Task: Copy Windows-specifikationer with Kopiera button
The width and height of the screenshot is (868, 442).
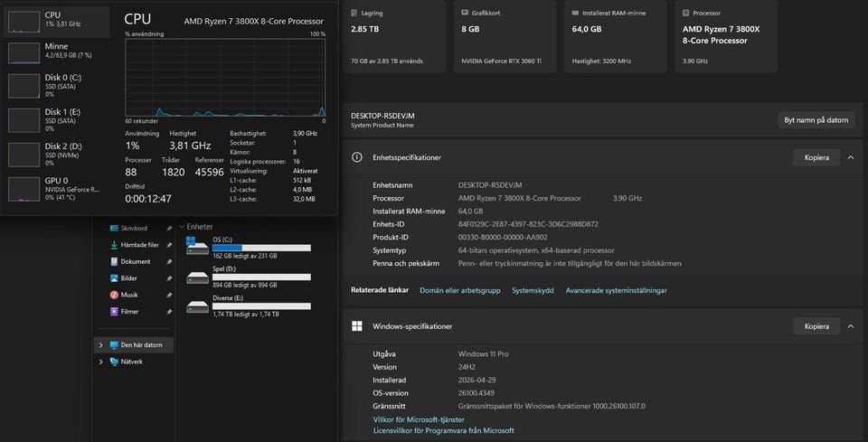Action: click(816, 326)
